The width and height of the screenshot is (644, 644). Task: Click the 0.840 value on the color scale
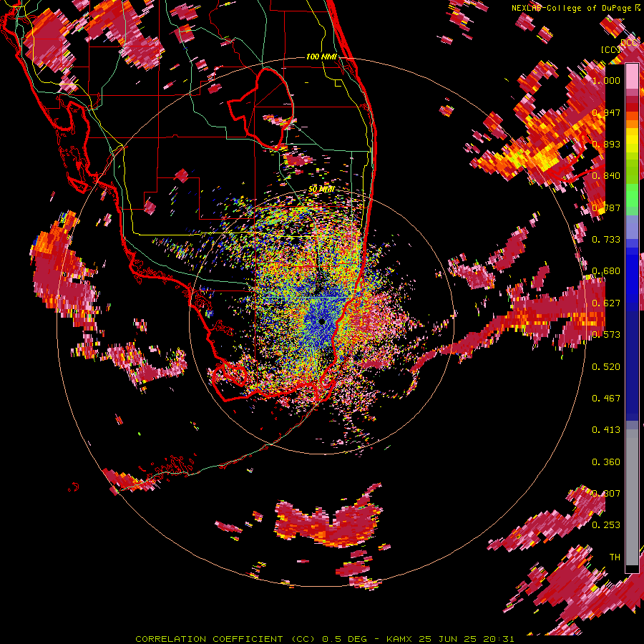pyautogui.click(x=606, y=176)
